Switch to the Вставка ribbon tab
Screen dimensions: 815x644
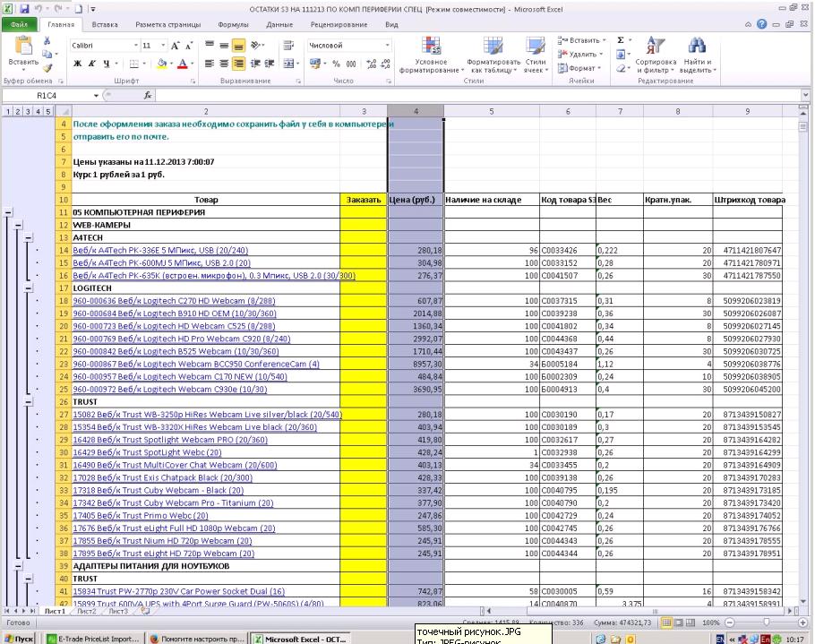(x=105, y=24)
